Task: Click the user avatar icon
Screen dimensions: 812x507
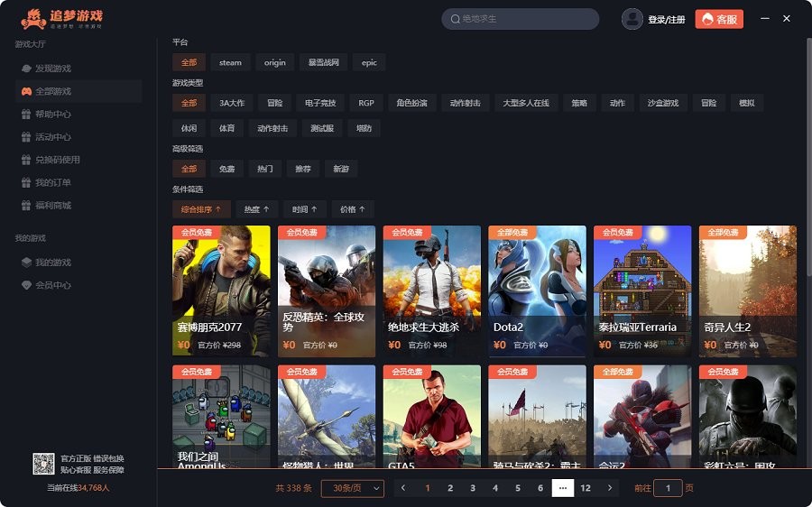Action: point(632,19)
